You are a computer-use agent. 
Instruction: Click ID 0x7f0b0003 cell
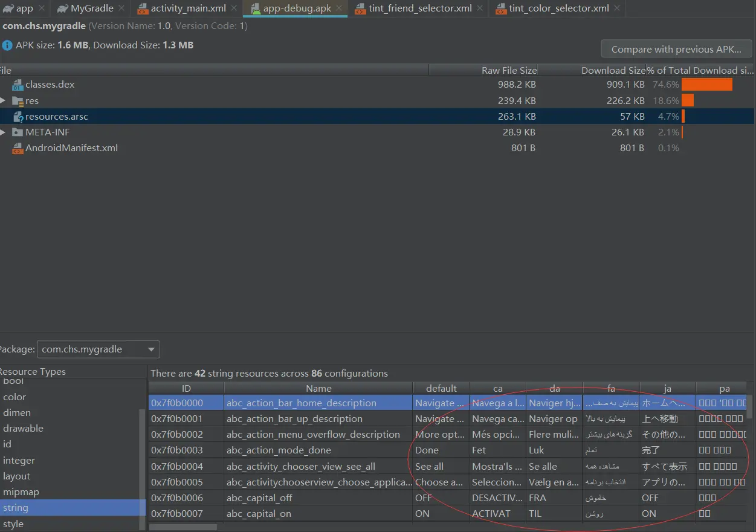pos(186,450)
